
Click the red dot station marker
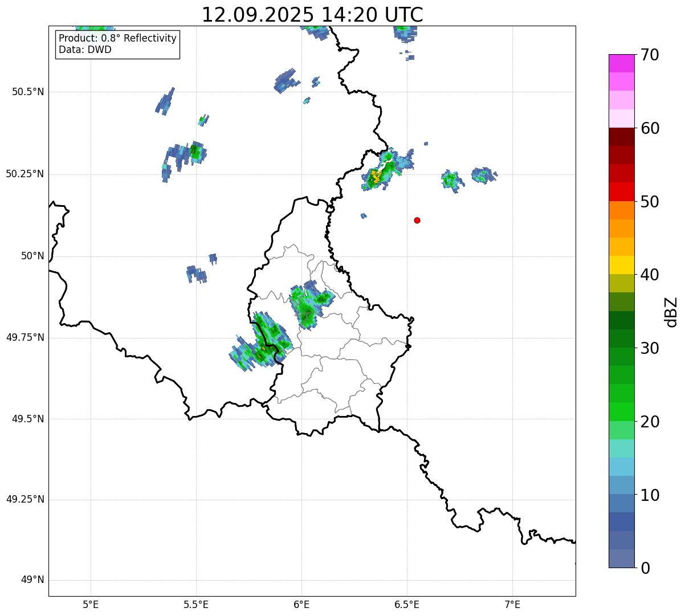(417, 221)
